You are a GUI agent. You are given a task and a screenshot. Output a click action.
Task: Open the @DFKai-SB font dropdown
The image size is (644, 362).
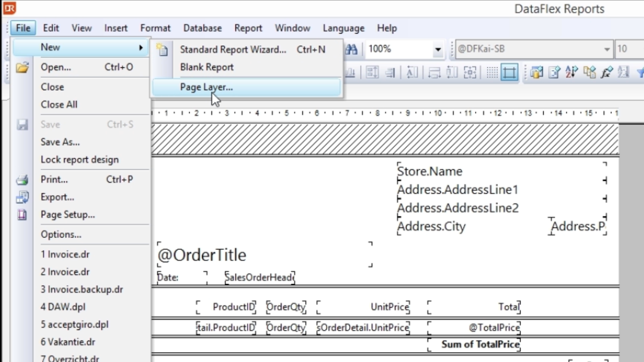click(x=607, y=50)
